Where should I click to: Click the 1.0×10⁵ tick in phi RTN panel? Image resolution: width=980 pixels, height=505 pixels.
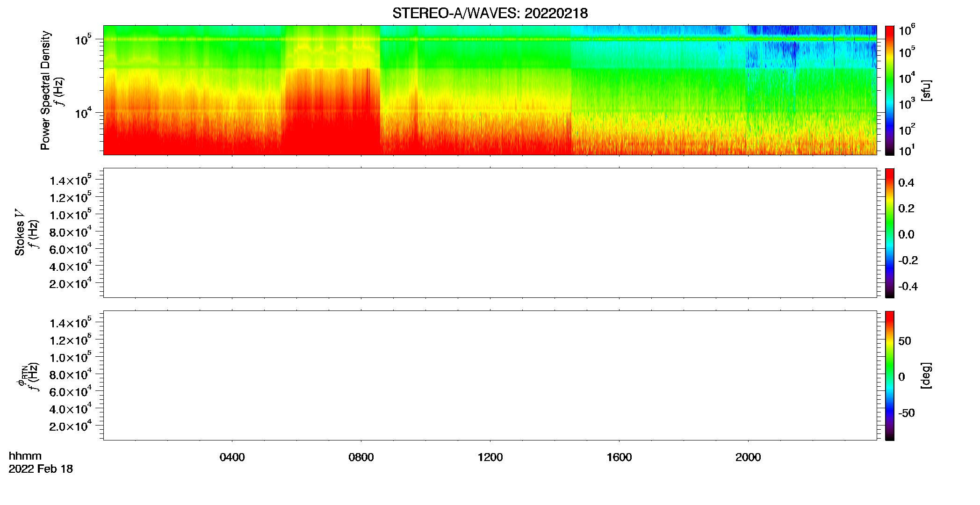point(71,357)
